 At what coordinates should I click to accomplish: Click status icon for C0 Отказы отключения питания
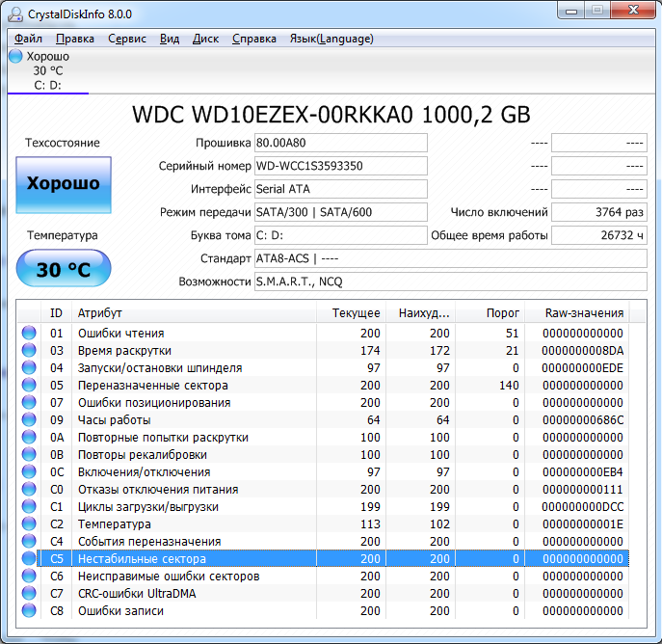[x=29, y=489]
